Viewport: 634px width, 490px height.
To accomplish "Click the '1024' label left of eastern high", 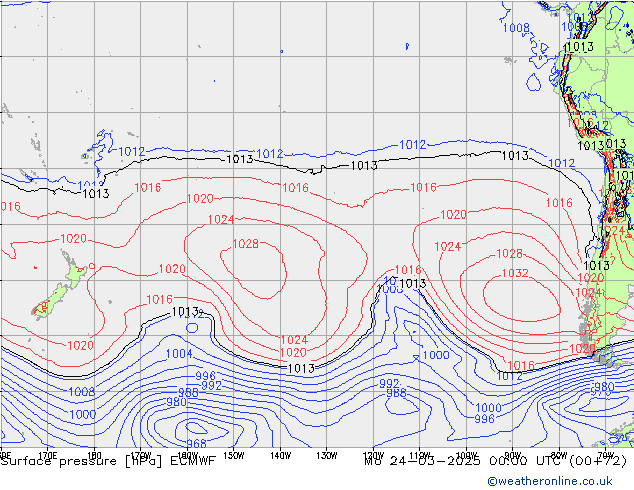I will point(447,247).
